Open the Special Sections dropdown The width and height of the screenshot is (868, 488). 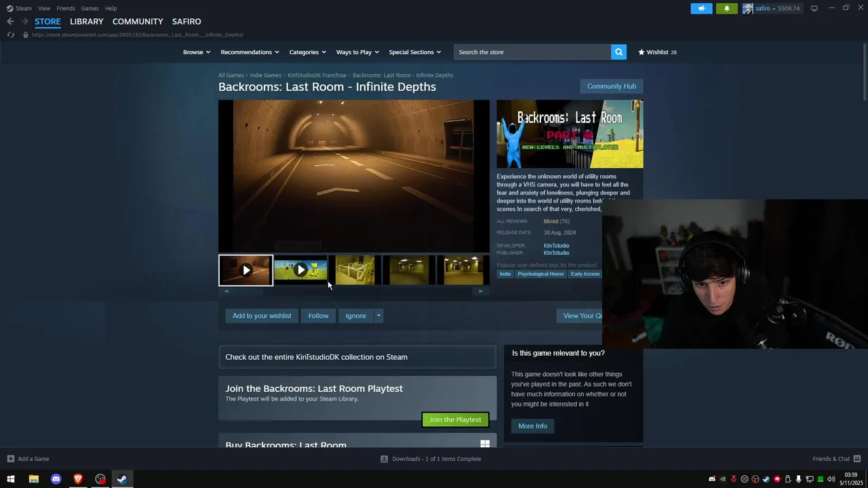click(415, 52)
